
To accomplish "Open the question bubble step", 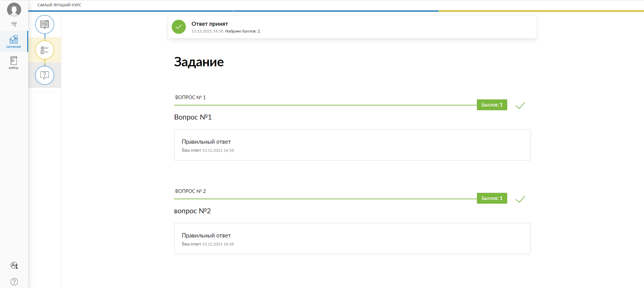I will [x=45, y=75].
